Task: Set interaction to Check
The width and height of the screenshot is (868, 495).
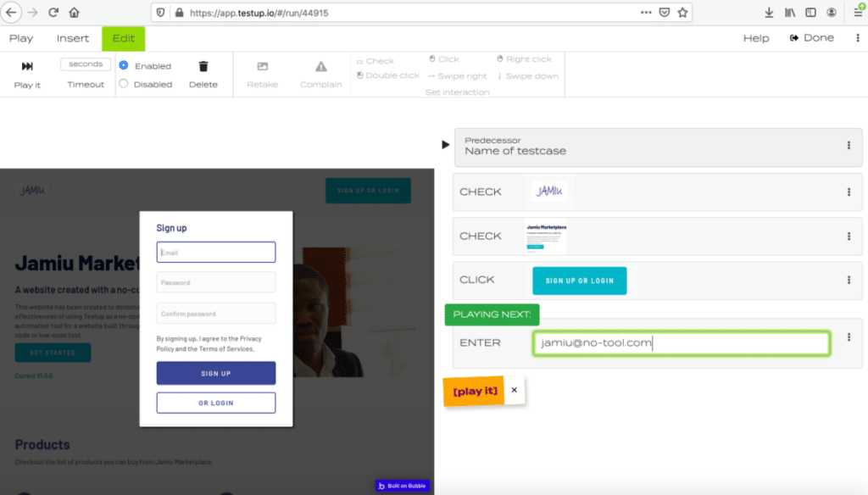Action: coord(376,61)
